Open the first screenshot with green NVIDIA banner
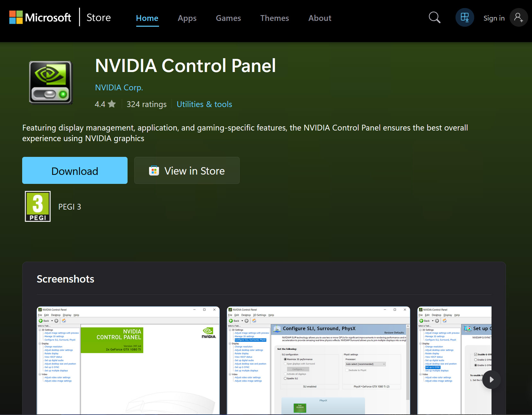The width and height of the screenshot is (532, 415). (x=128, y=360)
